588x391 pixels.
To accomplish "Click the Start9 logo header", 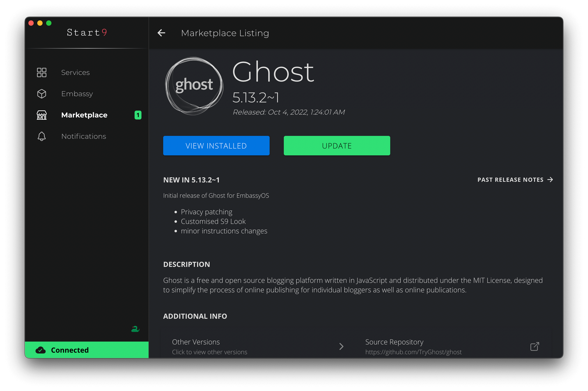I will click(x=87, y=32).
